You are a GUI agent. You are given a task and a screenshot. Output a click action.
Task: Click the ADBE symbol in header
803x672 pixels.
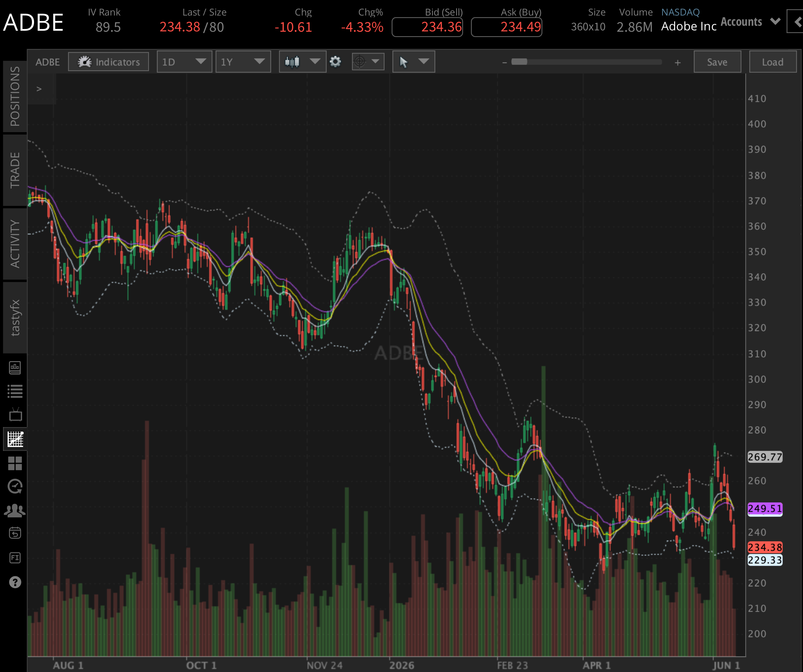pos(33,22)
